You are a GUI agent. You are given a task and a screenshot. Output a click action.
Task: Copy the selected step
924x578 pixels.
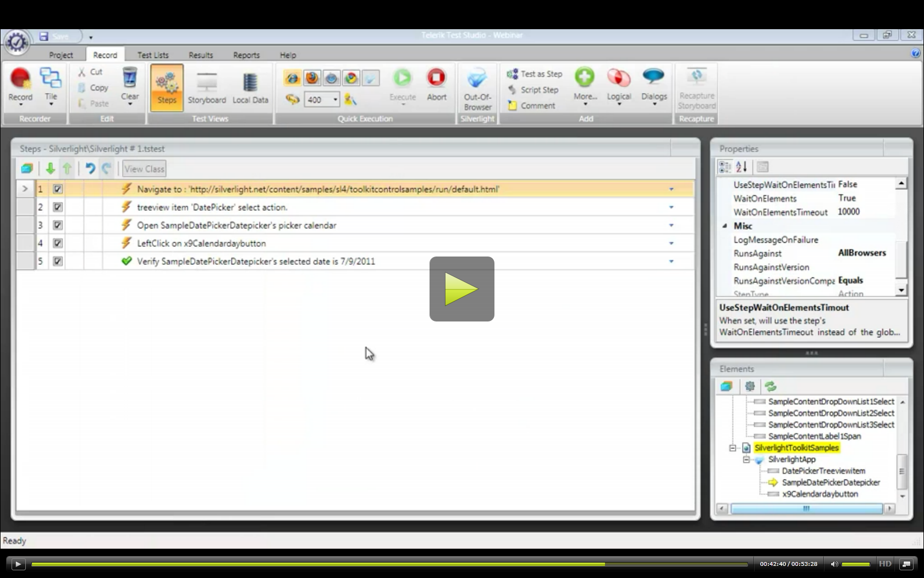coord(93,88)
